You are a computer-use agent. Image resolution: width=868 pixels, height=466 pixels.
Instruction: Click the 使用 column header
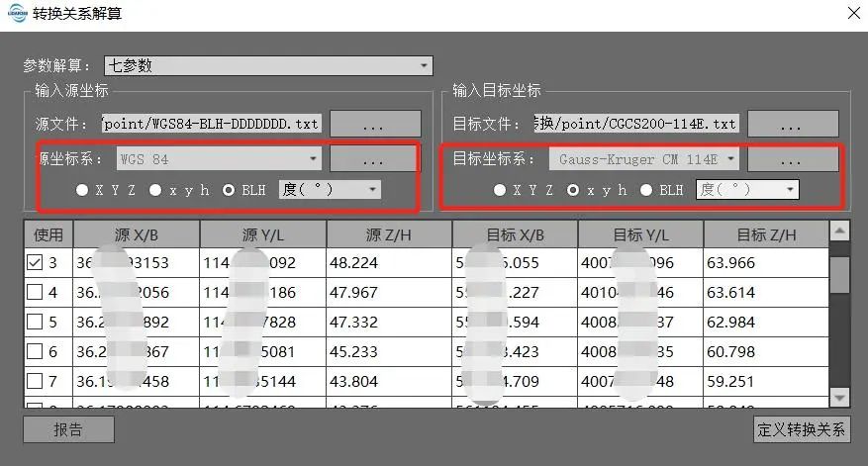48,234
